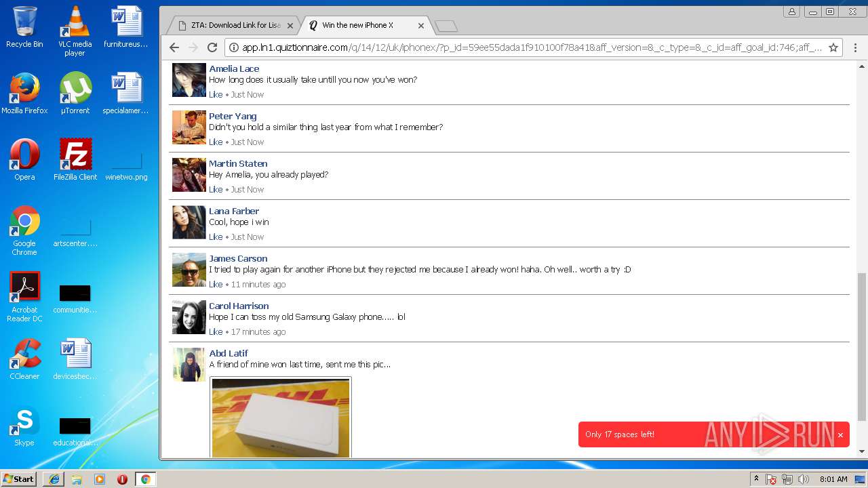This screenshot has height=488, width=868.
Task: Click the volume speaker tray icon
Action: pyautogui.click(x=804, y=479)
